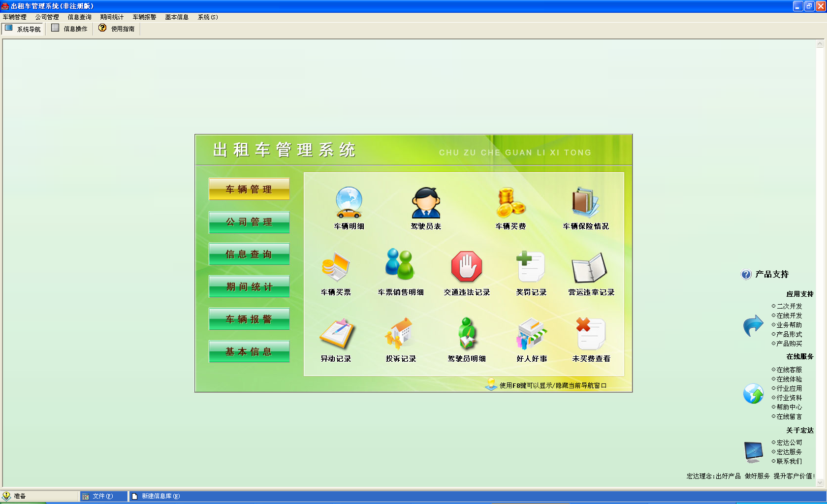Viewport: 827px width, 504px height.
Task: Click the globe 在线服务 icon
Action: (753, 394)
